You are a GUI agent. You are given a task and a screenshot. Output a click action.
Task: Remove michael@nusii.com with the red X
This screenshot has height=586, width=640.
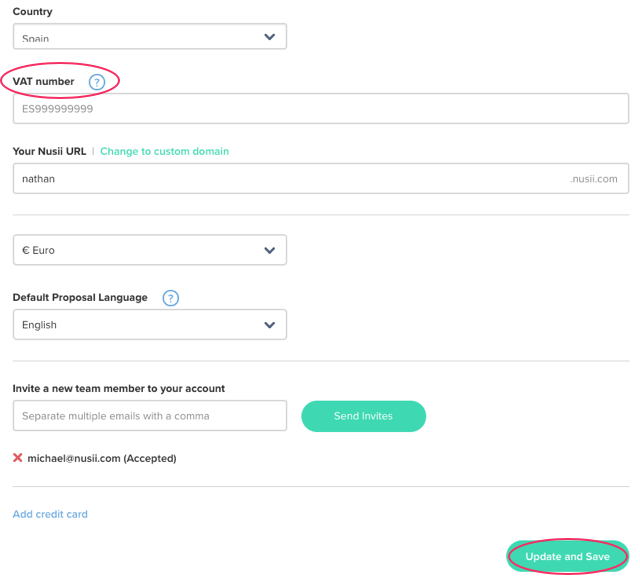pyautogui.click(x=18, y=458)
